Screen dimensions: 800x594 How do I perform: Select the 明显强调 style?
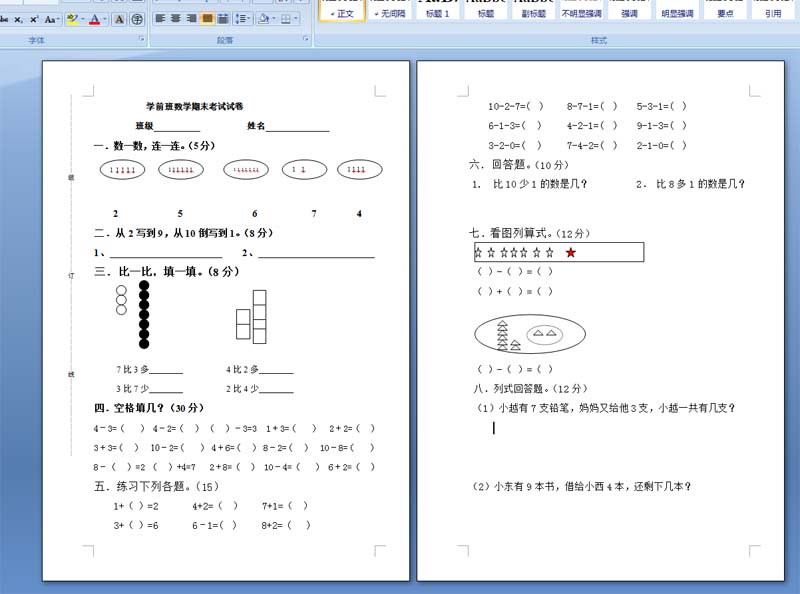pos(678,10)
